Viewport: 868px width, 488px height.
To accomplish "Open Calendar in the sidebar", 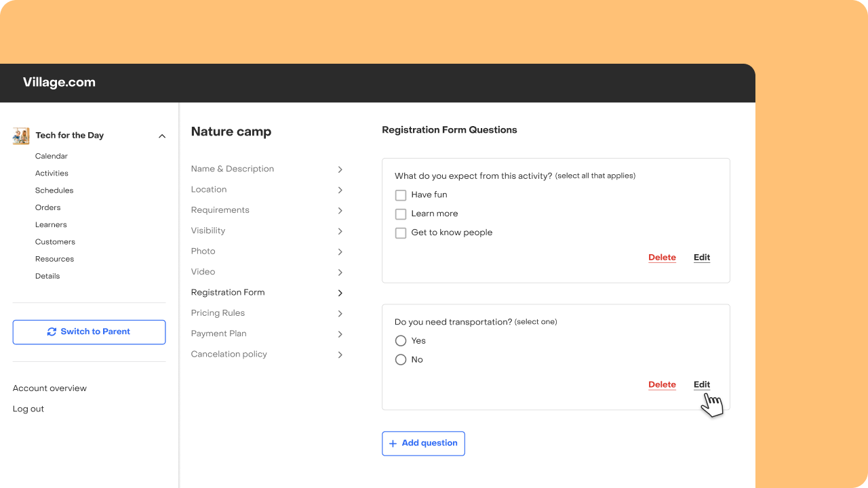I will click(x=52, y=156).
